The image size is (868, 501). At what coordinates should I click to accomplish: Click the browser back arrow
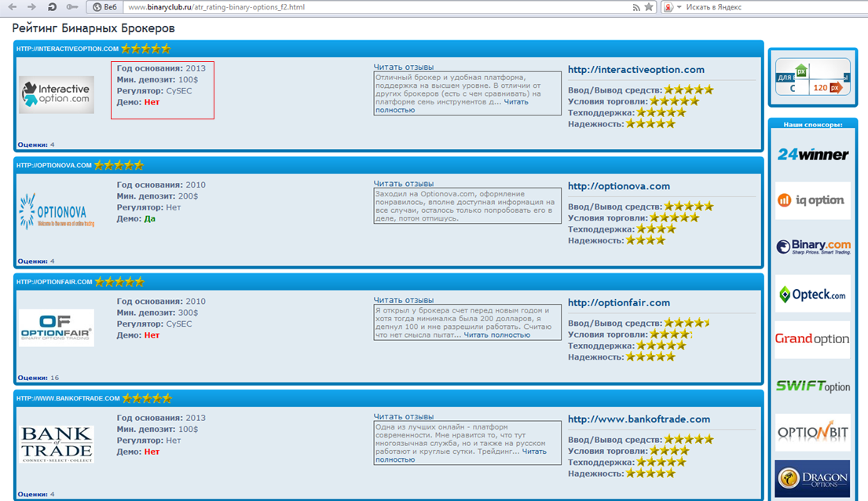[13, 7]
